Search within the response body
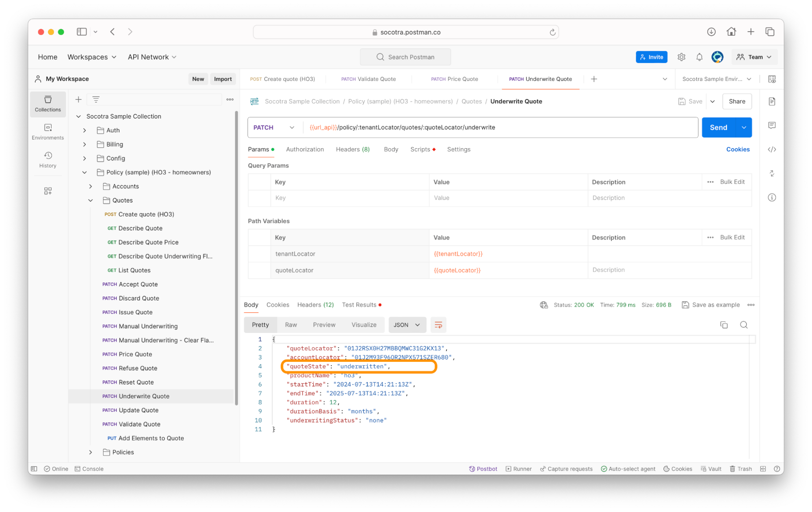 click(743, 325)
